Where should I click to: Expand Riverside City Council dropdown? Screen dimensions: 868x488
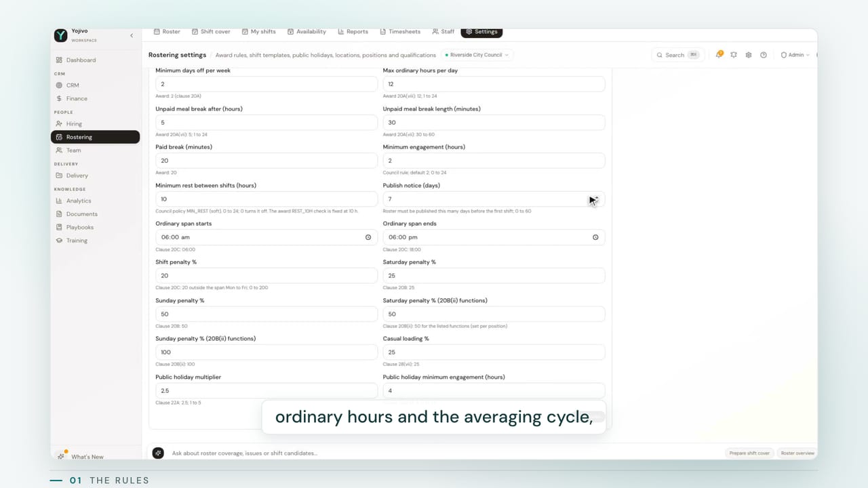coord(477,55)
